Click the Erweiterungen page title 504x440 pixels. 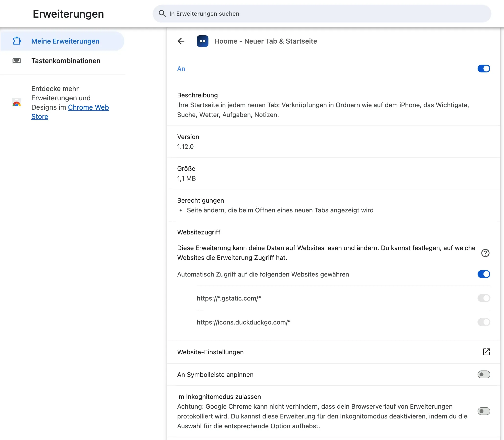coord(68,14)
